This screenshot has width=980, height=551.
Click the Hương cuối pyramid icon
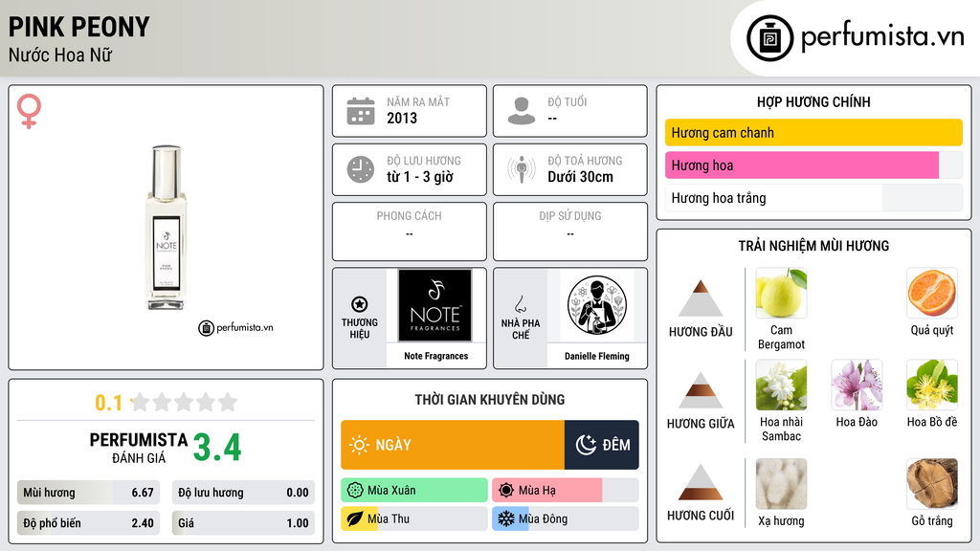pyautogui.click(x=701, y=482)
